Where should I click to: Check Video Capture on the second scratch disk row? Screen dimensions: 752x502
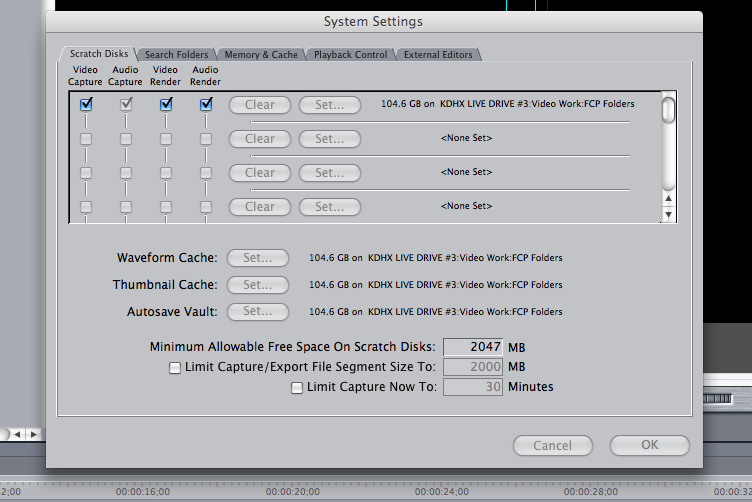[x=87, y=138]
